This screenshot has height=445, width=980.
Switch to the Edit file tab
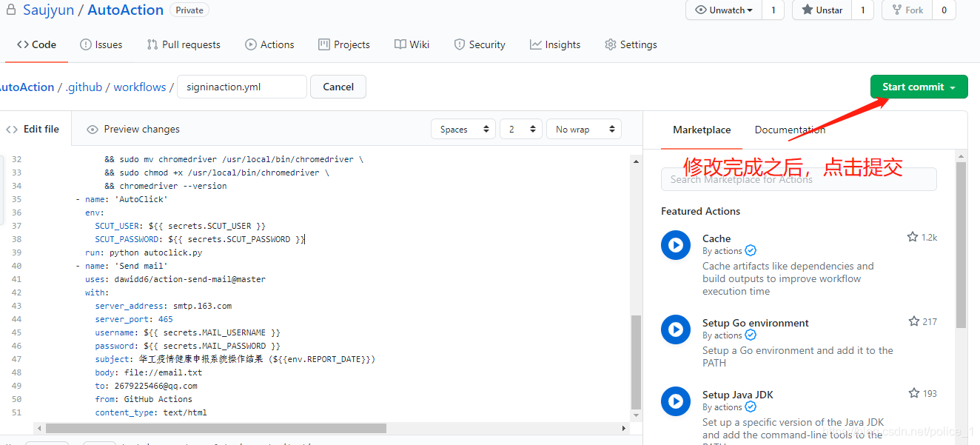[33, 129]
